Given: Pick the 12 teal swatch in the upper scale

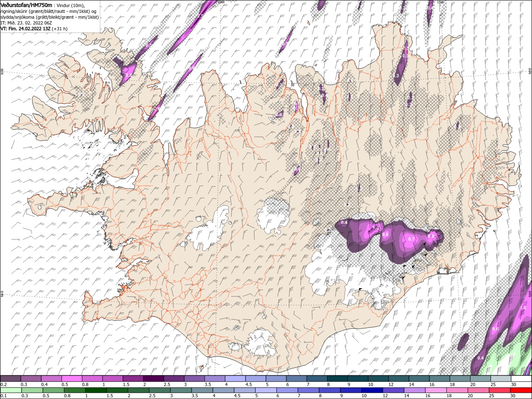Looking at the screenshot, I should click(399, 379).
